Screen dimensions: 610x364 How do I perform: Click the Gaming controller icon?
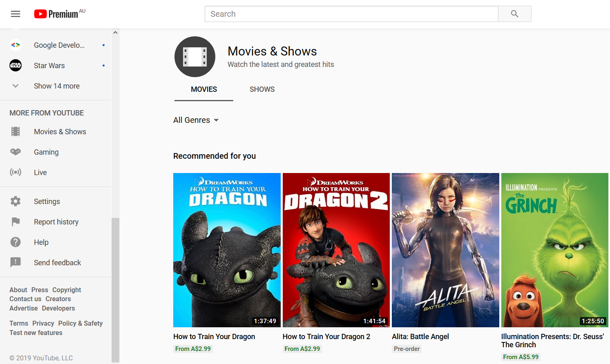tap(16, 152)
